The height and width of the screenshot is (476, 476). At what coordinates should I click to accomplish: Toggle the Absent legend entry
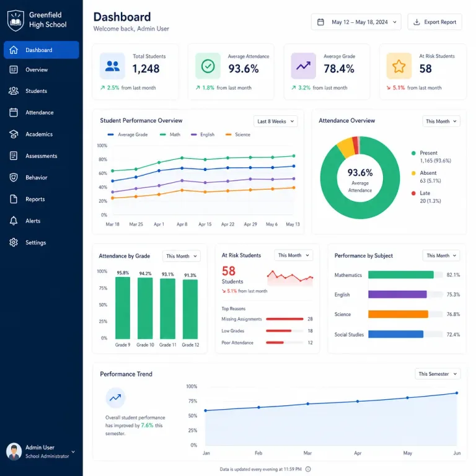coord(426,177)
